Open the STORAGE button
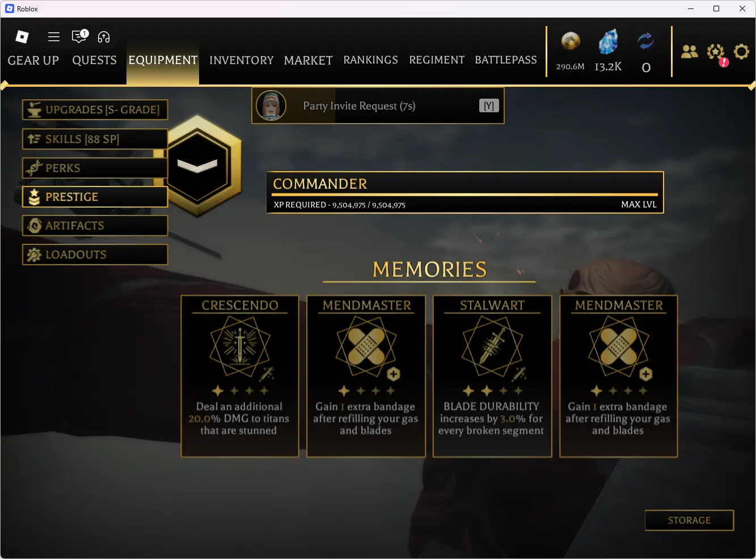The width and height of the screenshot is (756, 559). point(690,520)
